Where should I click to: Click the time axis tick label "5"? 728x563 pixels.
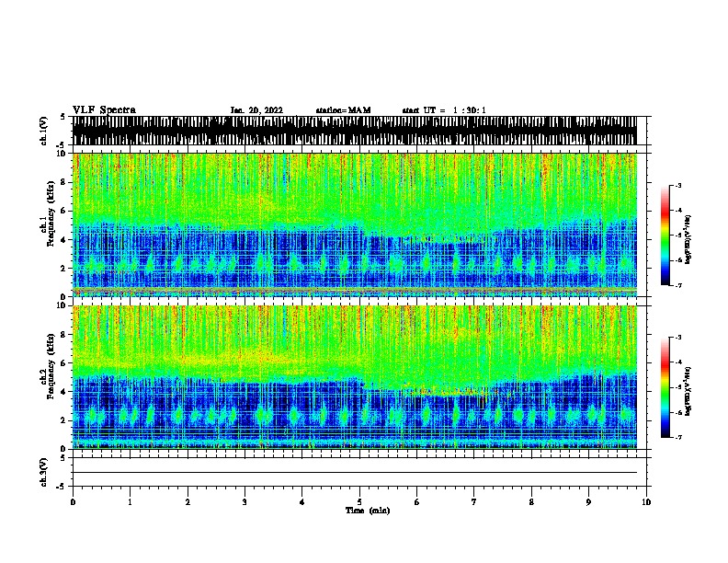click(359, 502)
